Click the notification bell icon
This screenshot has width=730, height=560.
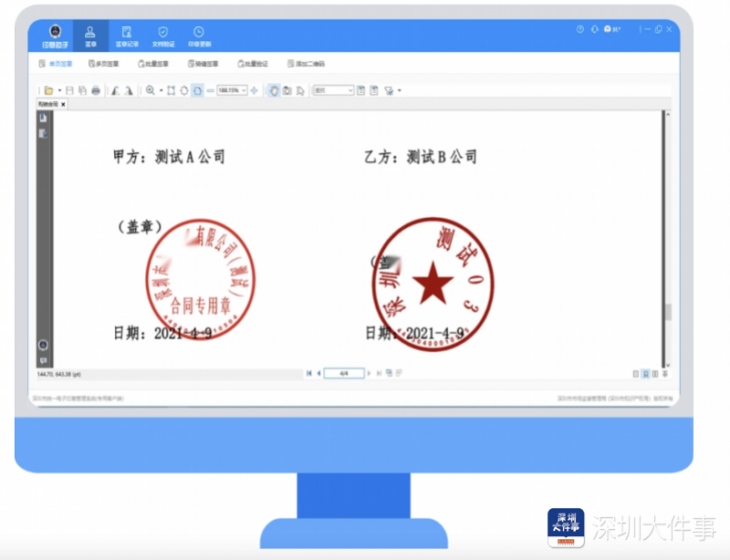tap(593, 29)
